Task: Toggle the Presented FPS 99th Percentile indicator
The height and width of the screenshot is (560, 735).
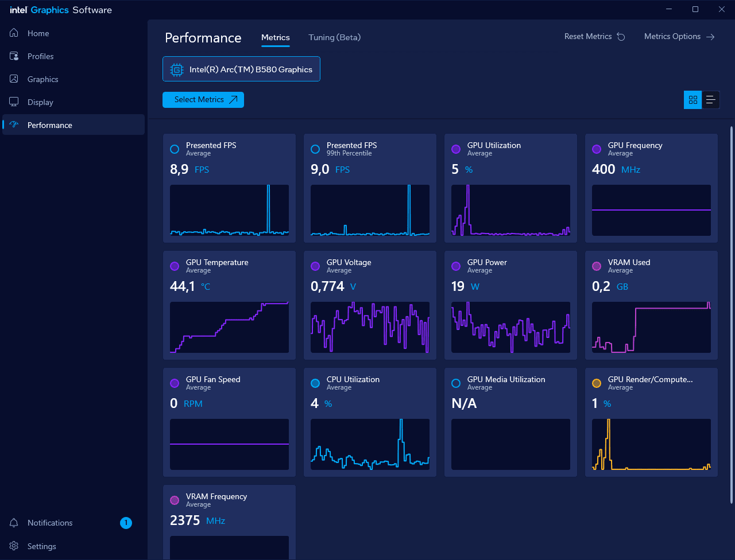Action: [x=315, y=149]
